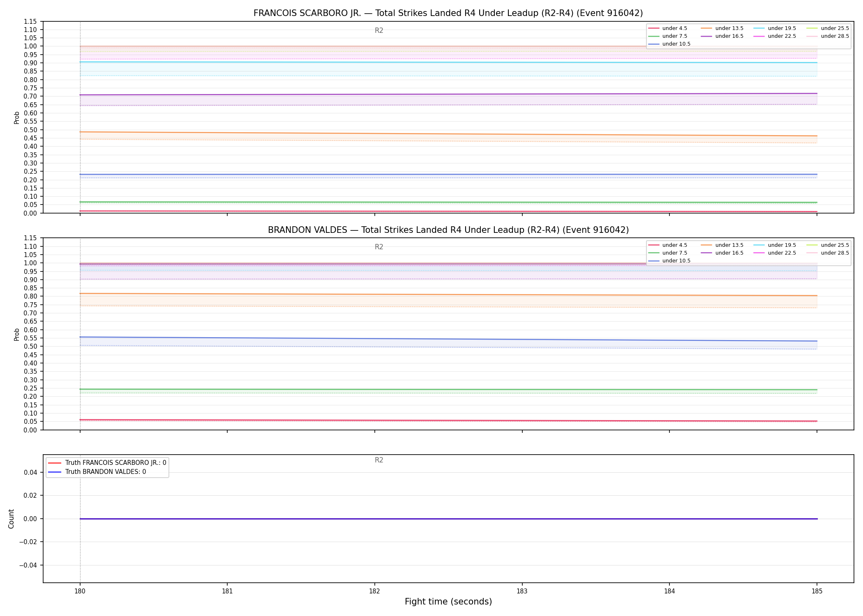Viewport: 863px width, 616px height.
Task: Click 'Truth FRANCOIS SCARBORO JR.: 0' legend entry
Action: [x=107, y=463]
